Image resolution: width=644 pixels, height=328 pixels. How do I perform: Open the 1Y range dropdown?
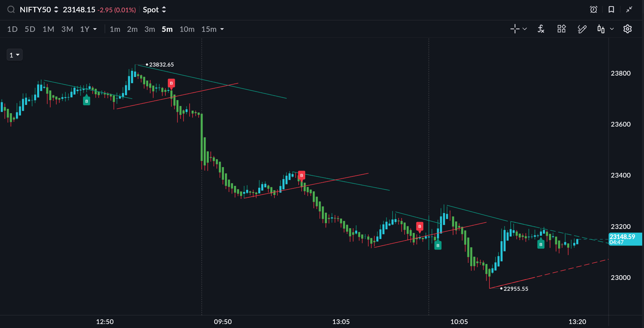[x=88, y=29]
